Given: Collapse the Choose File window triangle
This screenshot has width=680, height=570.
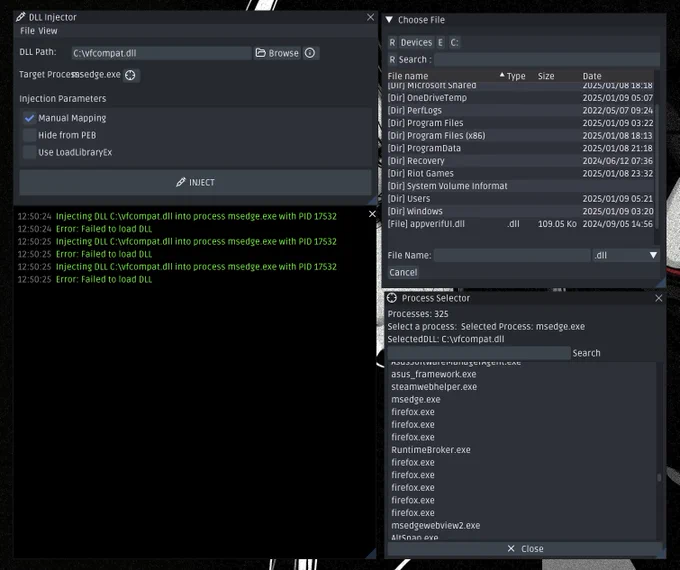Looking at the screenshot, I should [x=389, y=20].
